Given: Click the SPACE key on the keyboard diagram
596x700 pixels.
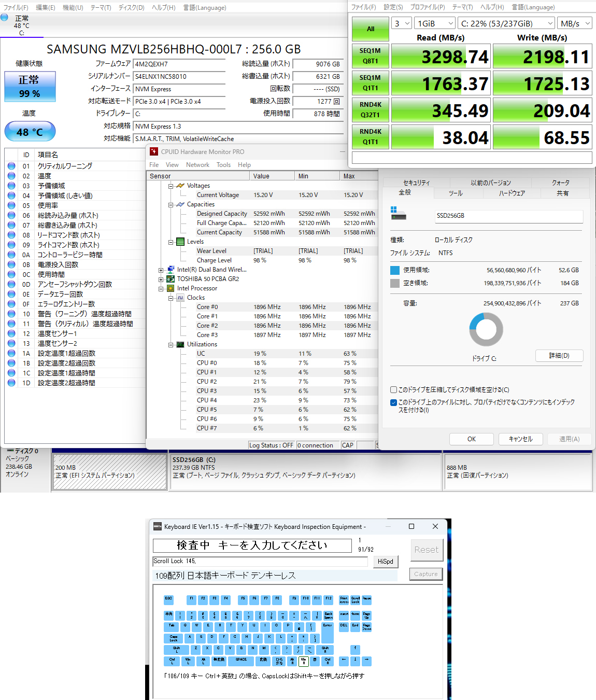Looking at the screenshot, I should (x=241, y=661).
